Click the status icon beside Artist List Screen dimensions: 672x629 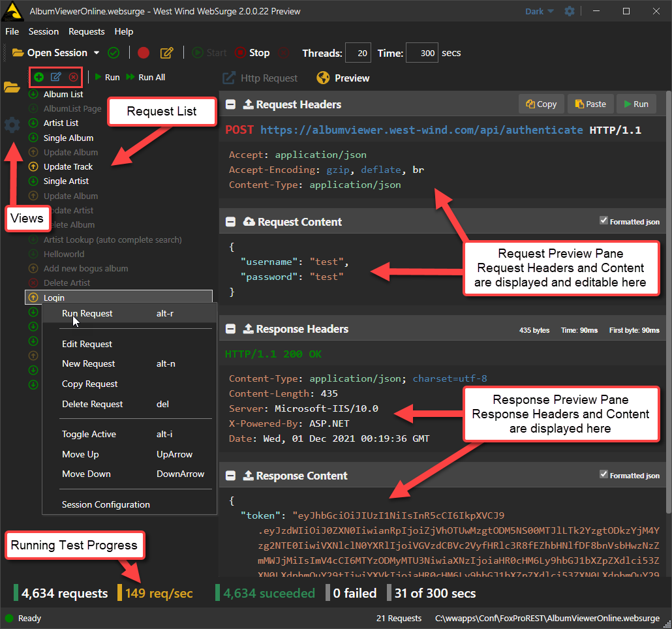pos(33,123)
